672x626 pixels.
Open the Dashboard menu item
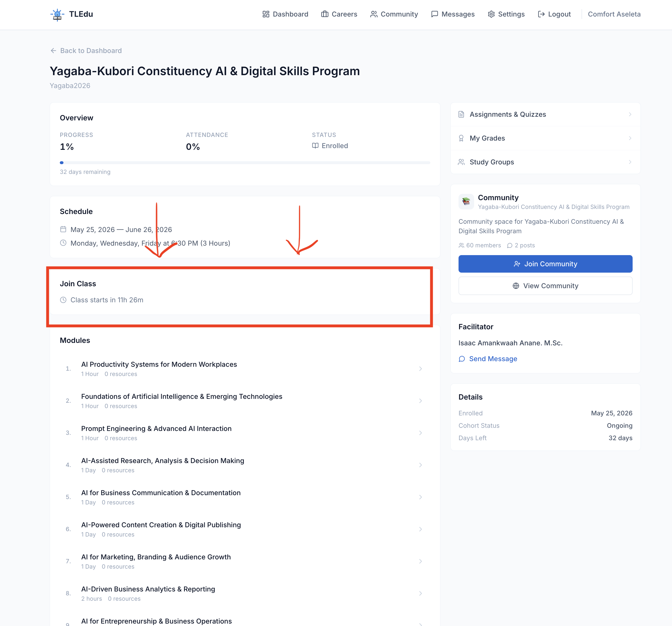285,14
